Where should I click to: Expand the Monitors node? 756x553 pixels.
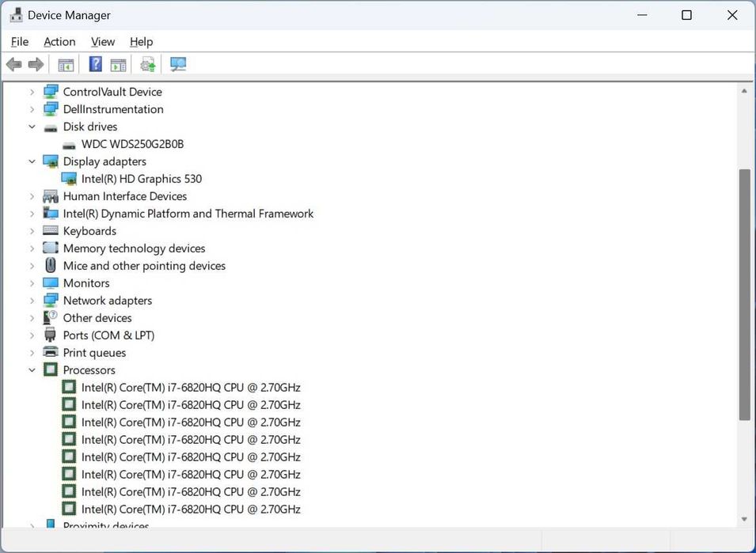[32, 282]
